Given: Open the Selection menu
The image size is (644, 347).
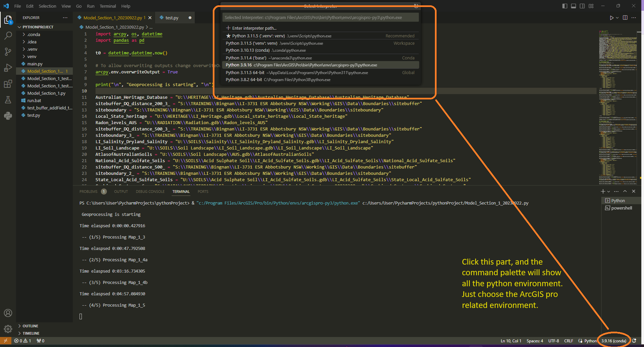Looking at the screenshot, I should point(47,6).
